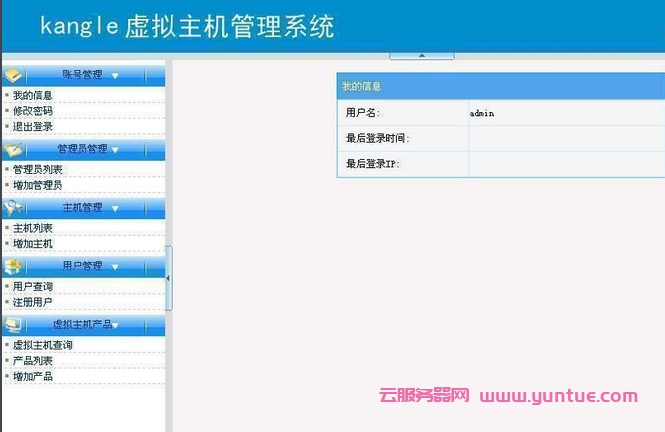Click the 主机管理 section icon
The image size is (665, 432).
click(13, 208)
